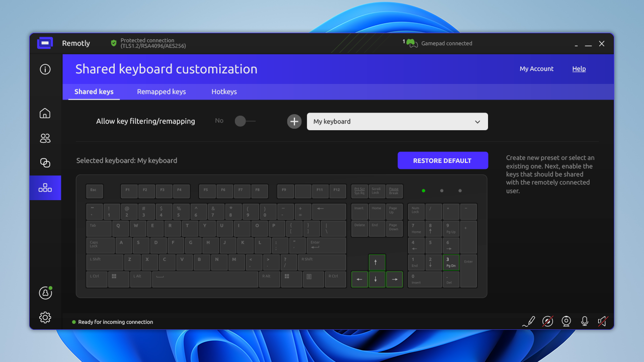This screenshot has height=362, width=644.
Task: Open the info icon in sidebar
Action: [45, 69]
